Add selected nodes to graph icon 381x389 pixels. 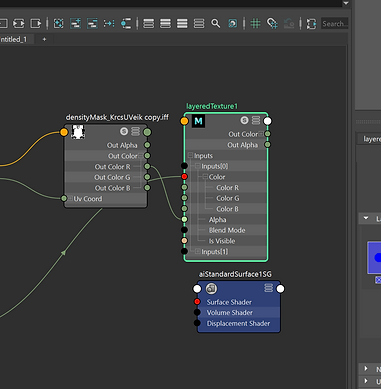(75, 24)
